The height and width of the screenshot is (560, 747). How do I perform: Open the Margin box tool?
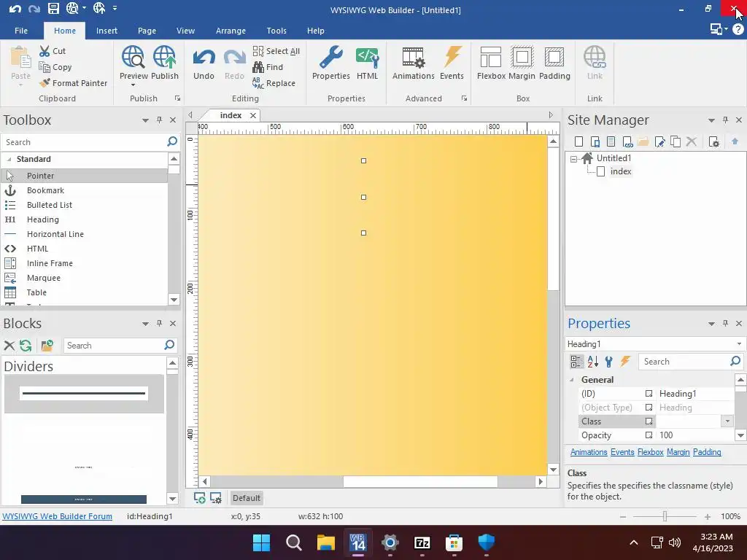(522, 63)
